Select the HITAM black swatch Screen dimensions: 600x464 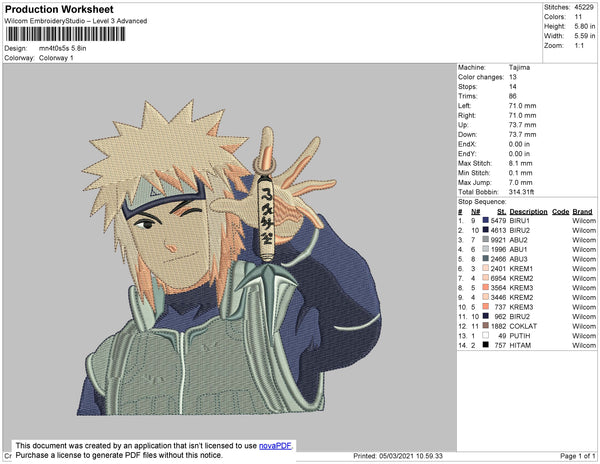tap(486, 345)
